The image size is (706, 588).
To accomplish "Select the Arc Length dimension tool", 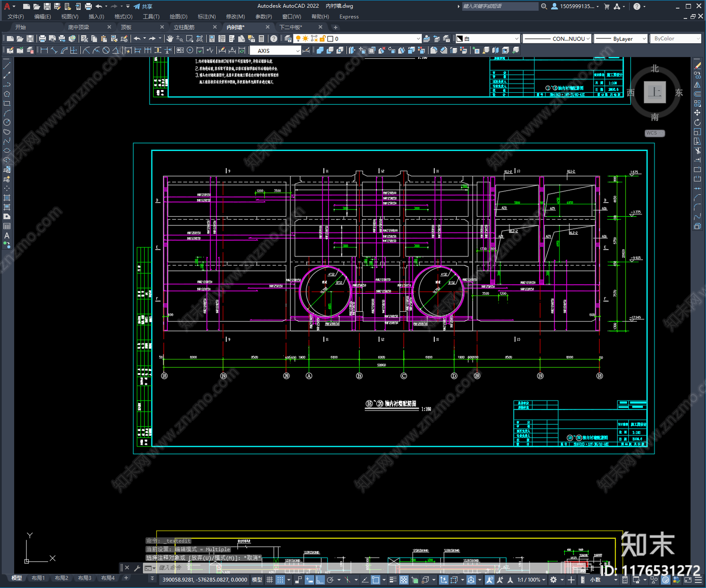I will [x=64, y=50].
